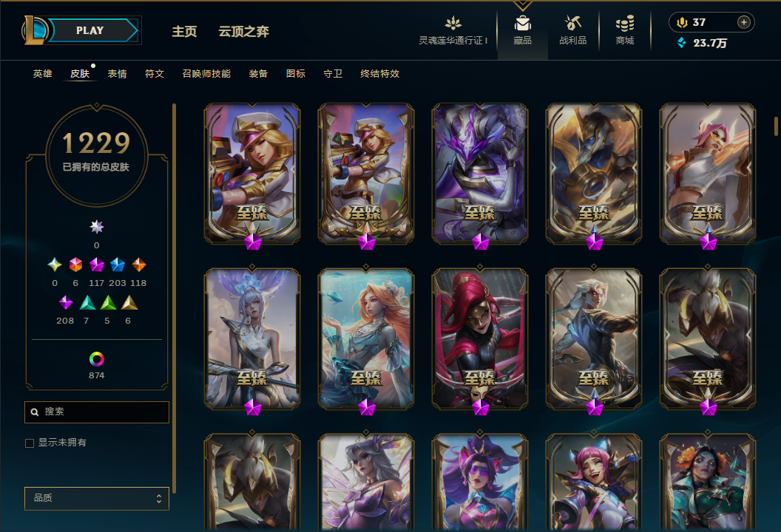Click the skin grid vertical scrollbar
The image size is (781, 532).
point(776,126)
